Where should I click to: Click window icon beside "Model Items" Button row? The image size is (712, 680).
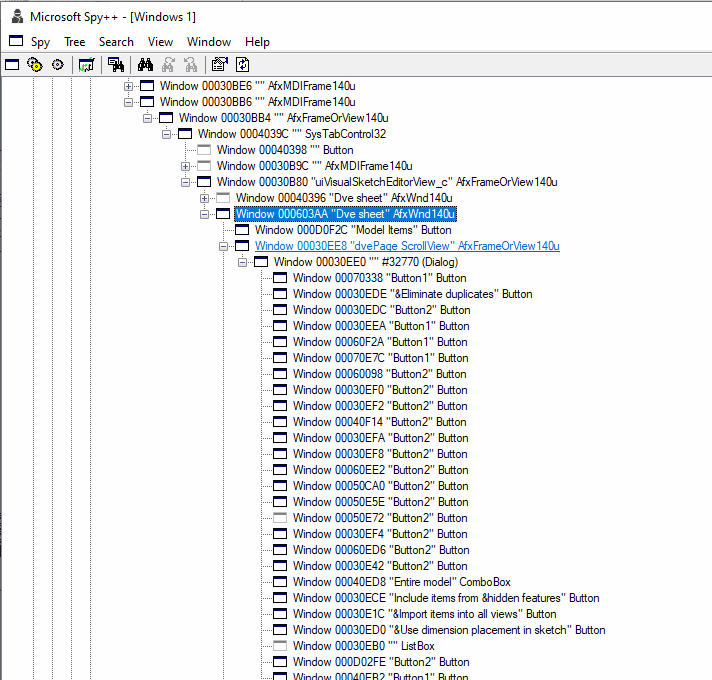tap(242, 230)
